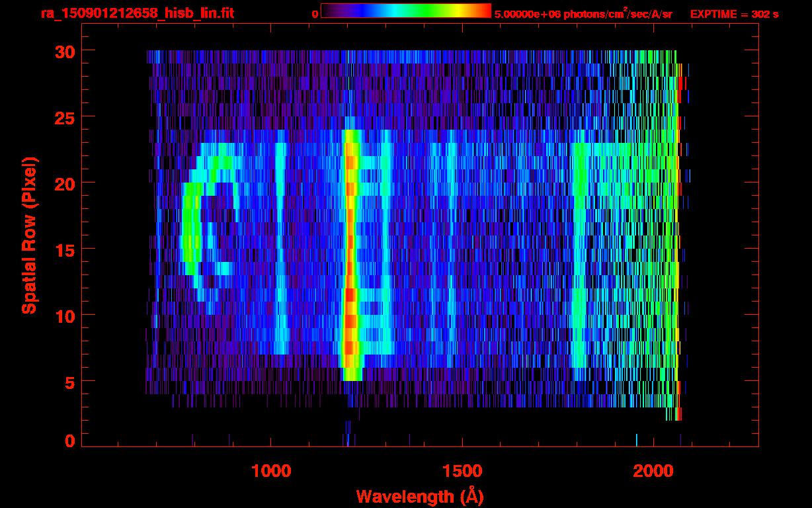This screenshot has width=812, height=508.
Task: Click the 0 tick on spatial axis
Action: tap(69, 441)
